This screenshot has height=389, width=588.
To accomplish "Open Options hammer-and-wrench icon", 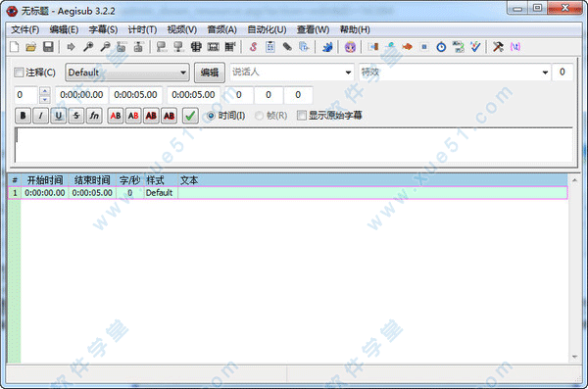I will 498,47.
